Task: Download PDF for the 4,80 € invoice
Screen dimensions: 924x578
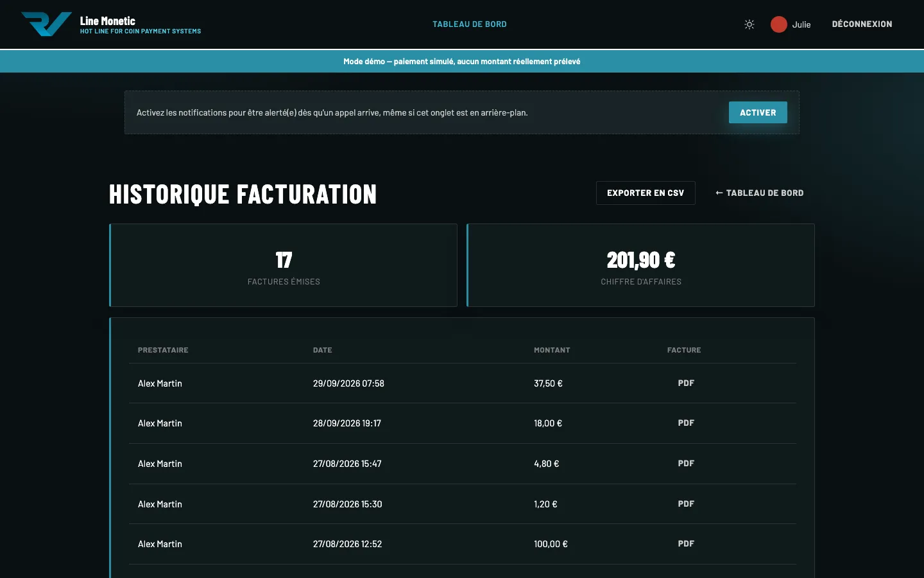Action: click(686, 463)
